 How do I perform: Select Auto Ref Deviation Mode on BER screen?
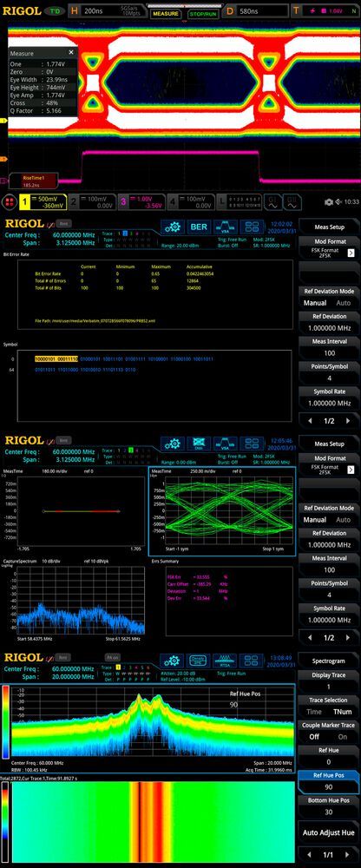(344, 303)
